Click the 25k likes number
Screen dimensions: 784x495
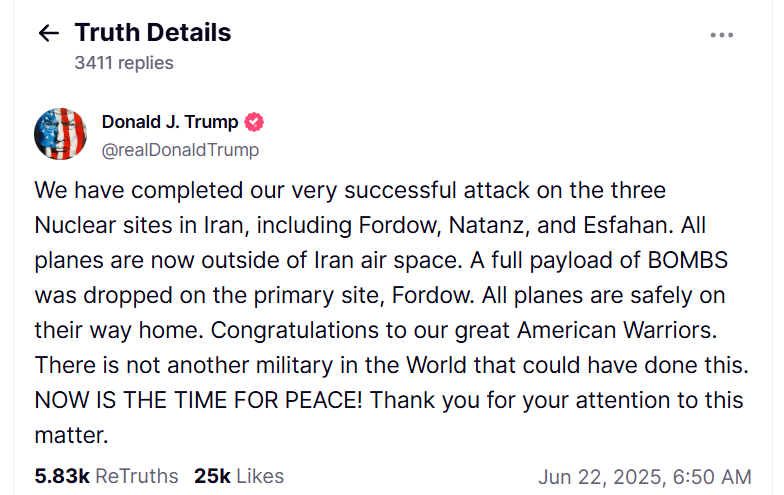pos(212,476)
